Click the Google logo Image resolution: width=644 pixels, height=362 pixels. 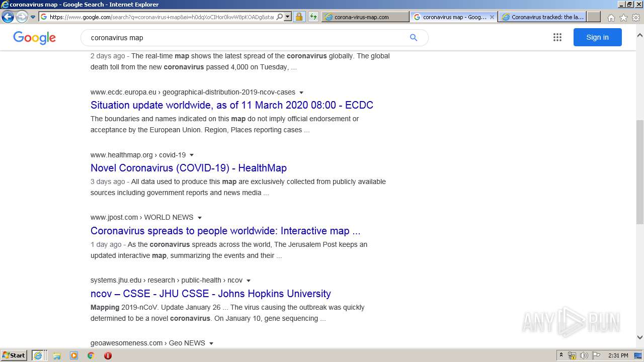34,38
